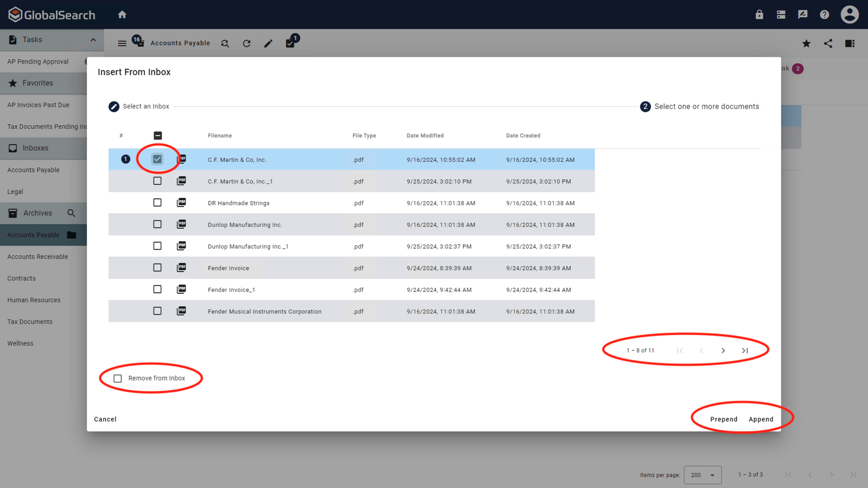The width and height of the screenshot is (868, 488).
Task: Check the Fender Invoice_1 checkbox
Action: pyautogui.click(x=157, y=289)
